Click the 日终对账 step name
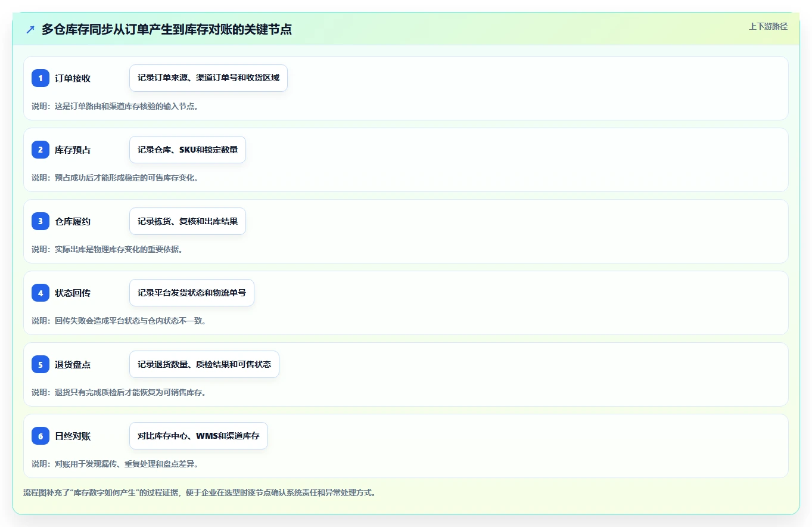This screenshot has height=527, width=812. point(73,436)
